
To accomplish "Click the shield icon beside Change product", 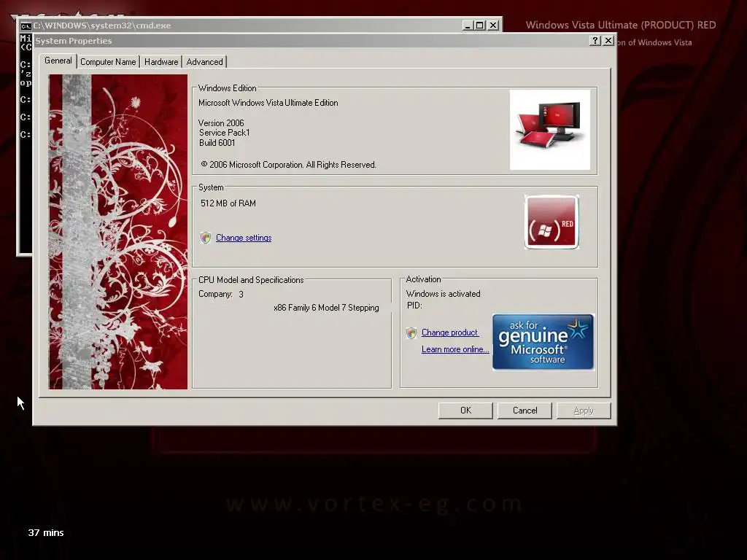I will (x=411, y=332).
